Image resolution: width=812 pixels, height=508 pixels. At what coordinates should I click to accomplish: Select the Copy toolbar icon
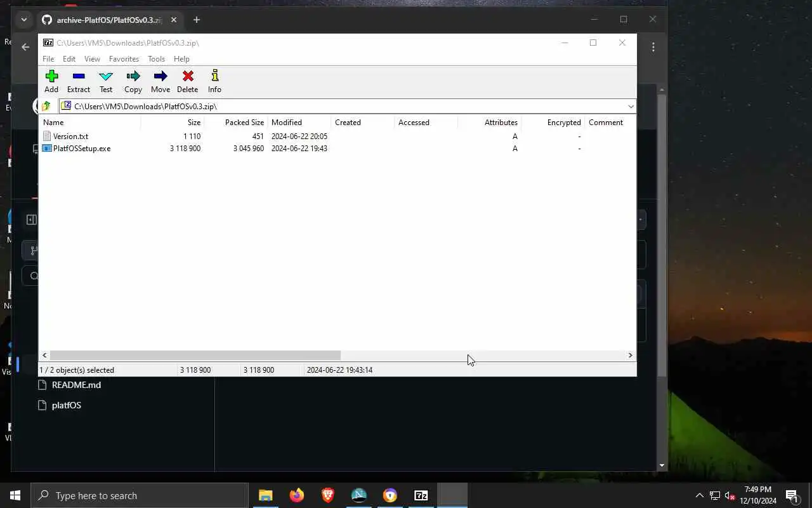coord(133,76)
